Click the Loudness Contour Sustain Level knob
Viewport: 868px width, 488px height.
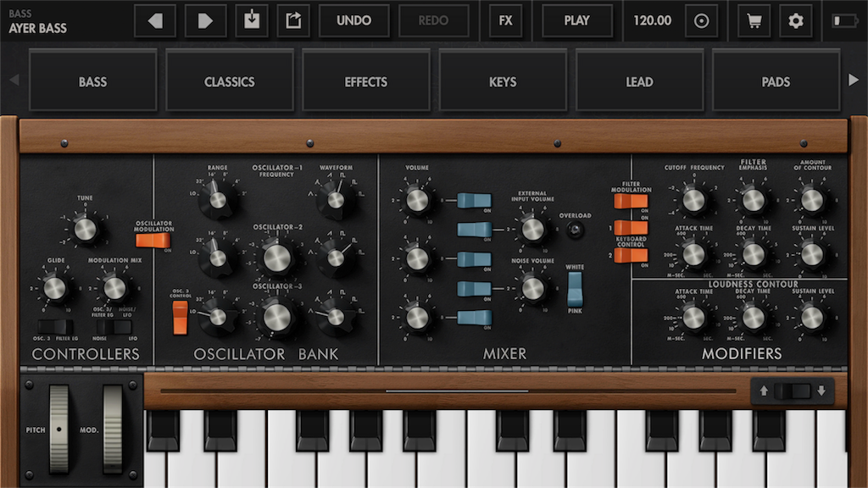[x=812, y=319]
